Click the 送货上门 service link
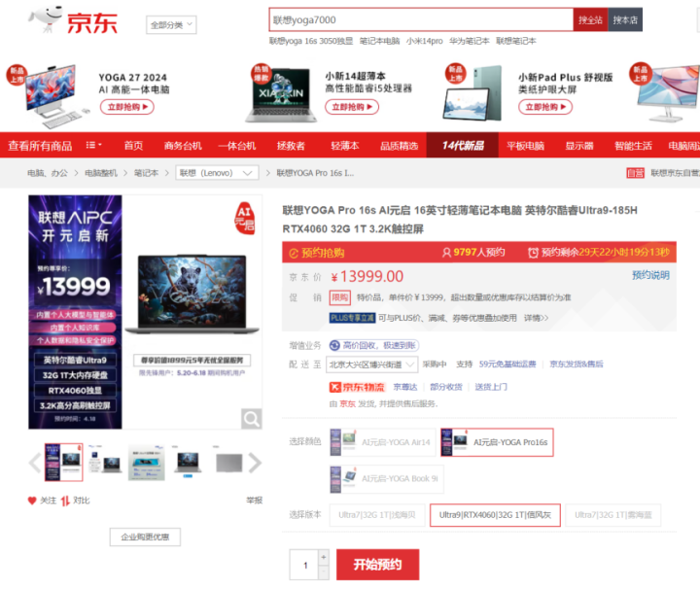The image size is (700, 589). (491, 387)
